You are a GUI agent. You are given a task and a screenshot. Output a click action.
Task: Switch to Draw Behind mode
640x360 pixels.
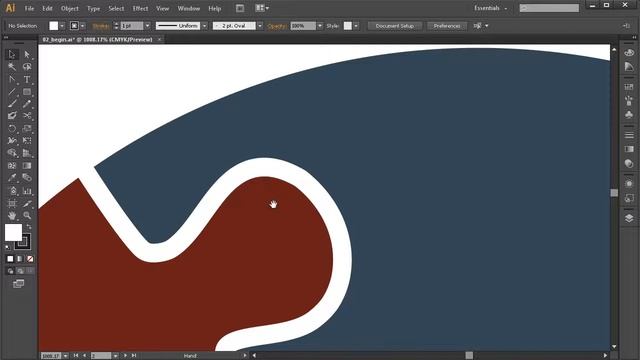point(20,271)
